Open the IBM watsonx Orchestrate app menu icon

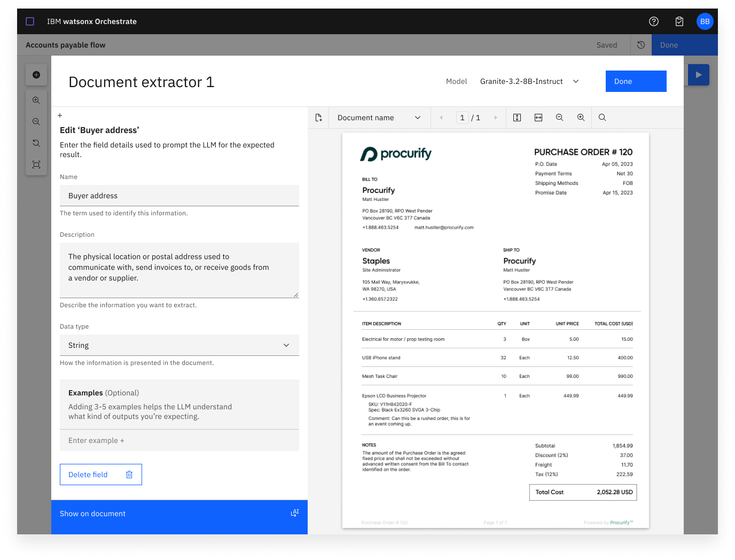tap(30, 21)
